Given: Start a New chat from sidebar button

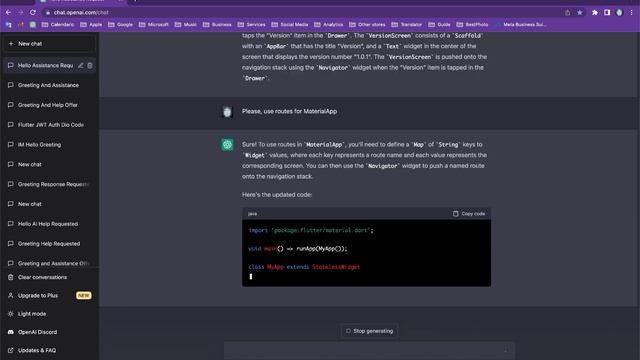Looking at the screenshot, I should [x=49, y=44].
